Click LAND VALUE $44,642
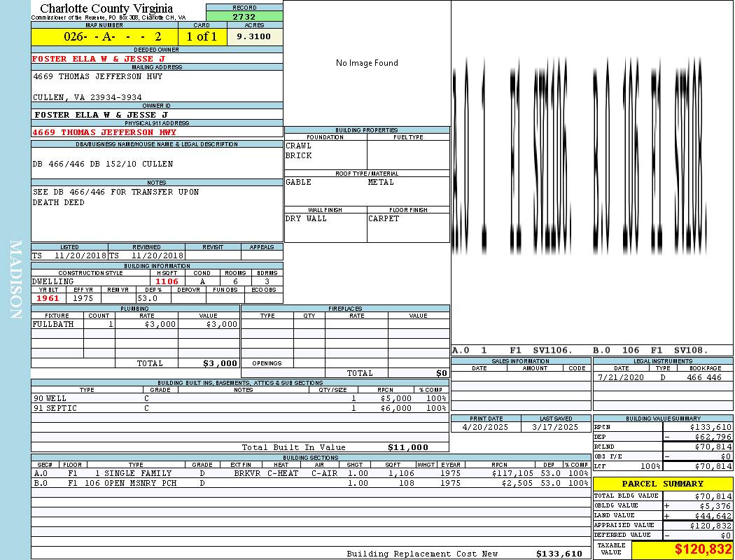This screenshot has height=560, width=735. 713,516
